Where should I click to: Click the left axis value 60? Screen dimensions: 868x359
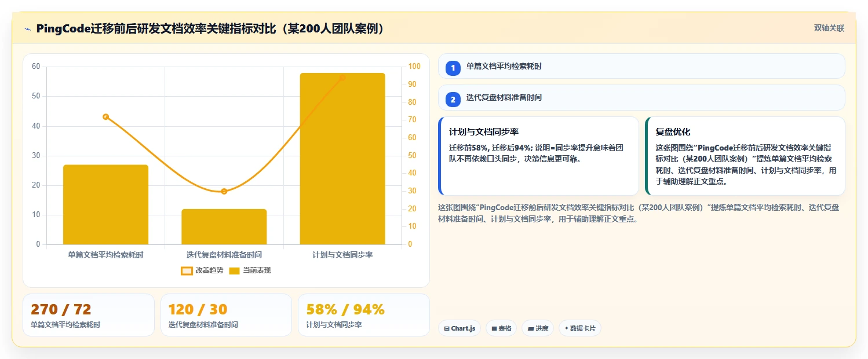click(36, 67)
